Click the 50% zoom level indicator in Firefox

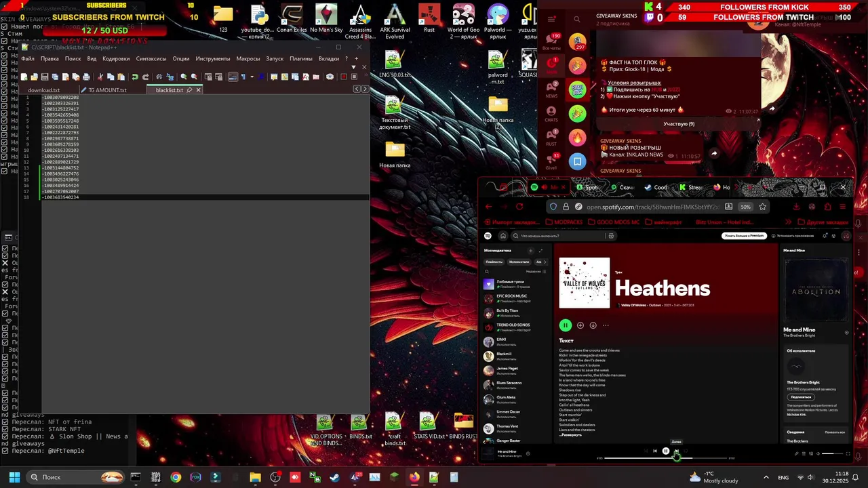[745, 207]
